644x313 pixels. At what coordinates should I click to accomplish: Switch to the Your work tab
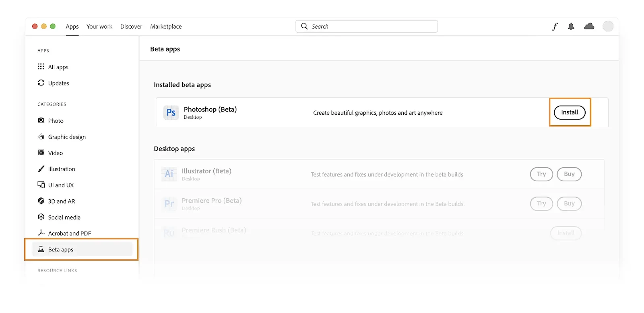[99, 27]
